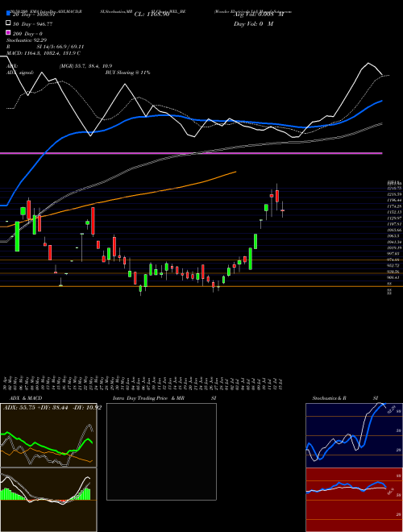Click the magenta 200 Day legend swatch
Screen dimensions: 403x532
[x=8, y=32]
